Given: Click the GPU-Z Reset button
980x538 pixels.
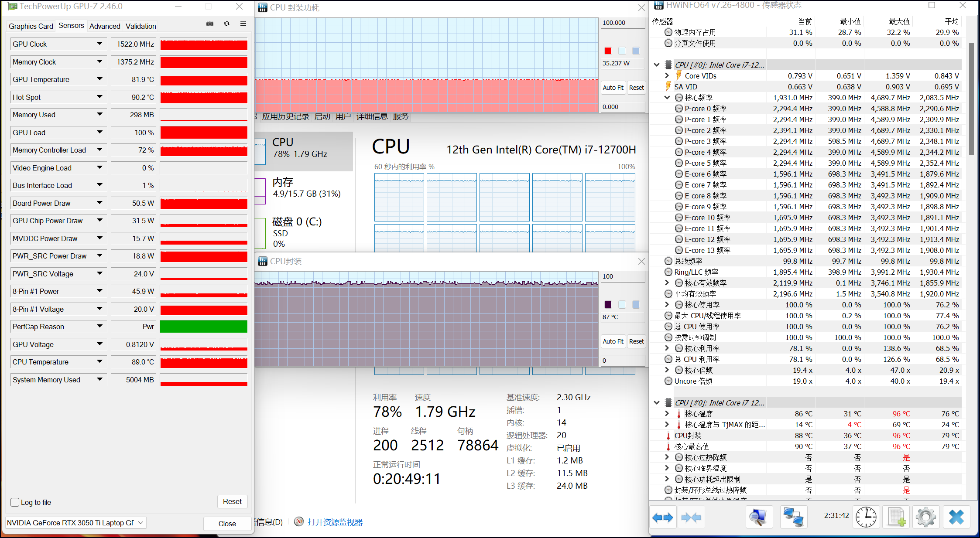Looking at the screenshot, I should (x=232, y=501).
